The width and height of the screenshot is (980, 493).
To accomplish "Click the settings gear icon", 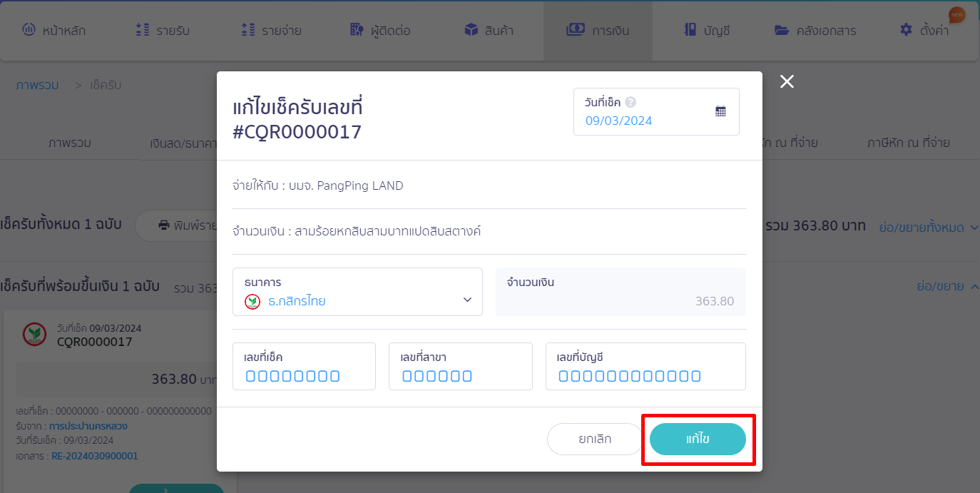I will pyautogui.click(x=906, y=30).
